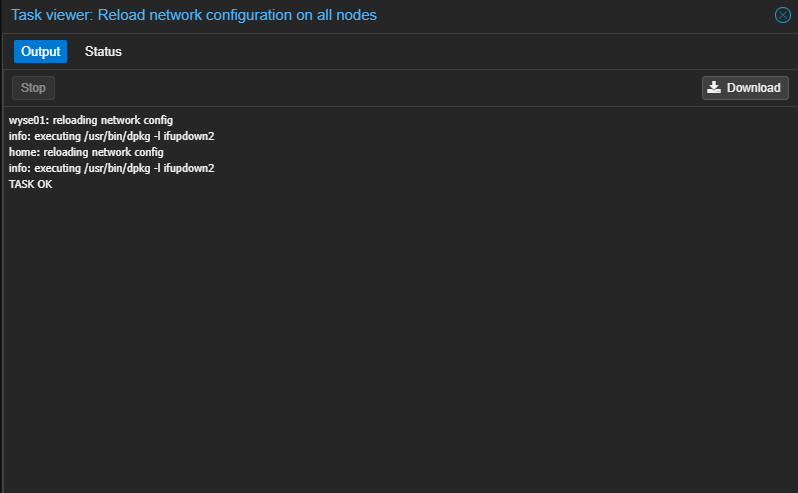Select the 'home: reloading network config' log line

[86, 152]
